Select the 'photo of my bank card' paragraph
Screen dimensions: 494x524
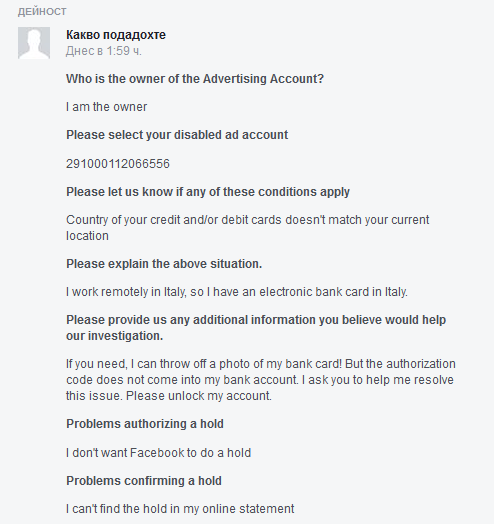tap(261, 380)
